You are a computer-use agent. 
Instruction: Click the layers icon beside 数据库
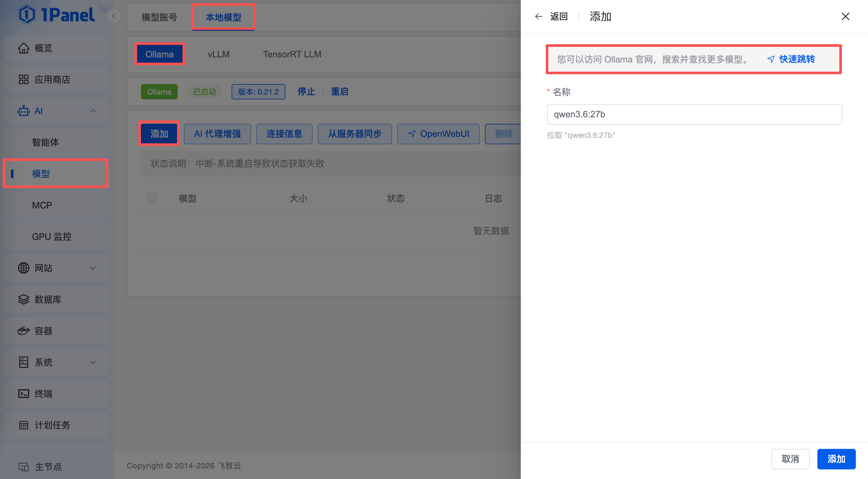pos(24,299)
